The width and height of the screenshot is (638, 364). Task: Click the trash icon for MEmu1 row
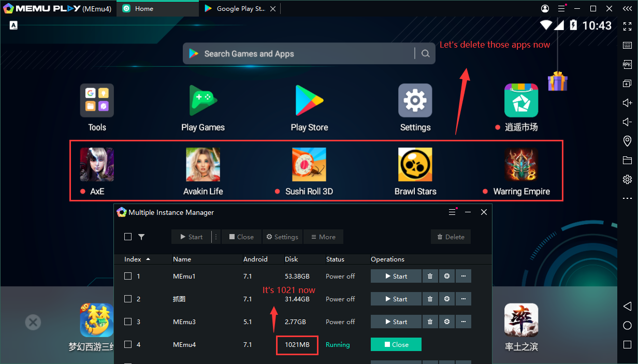(430, 276)
